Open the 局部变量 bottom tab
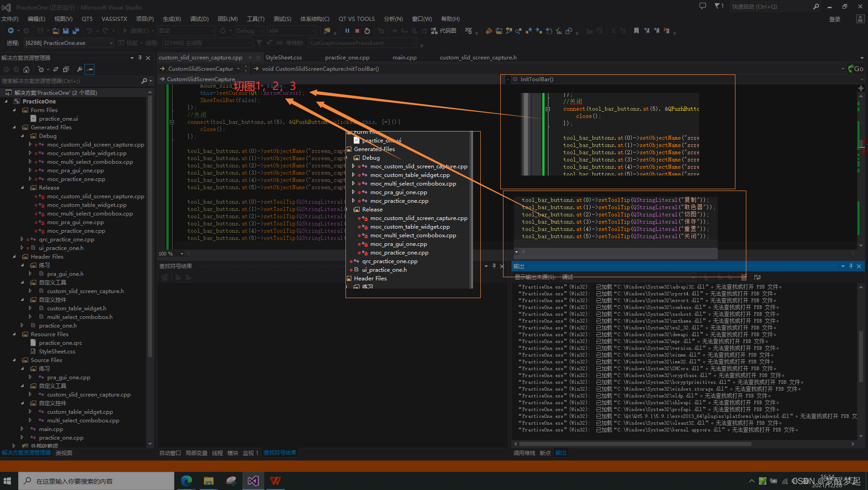The image size is (868, 490). (x=197, y=453)
